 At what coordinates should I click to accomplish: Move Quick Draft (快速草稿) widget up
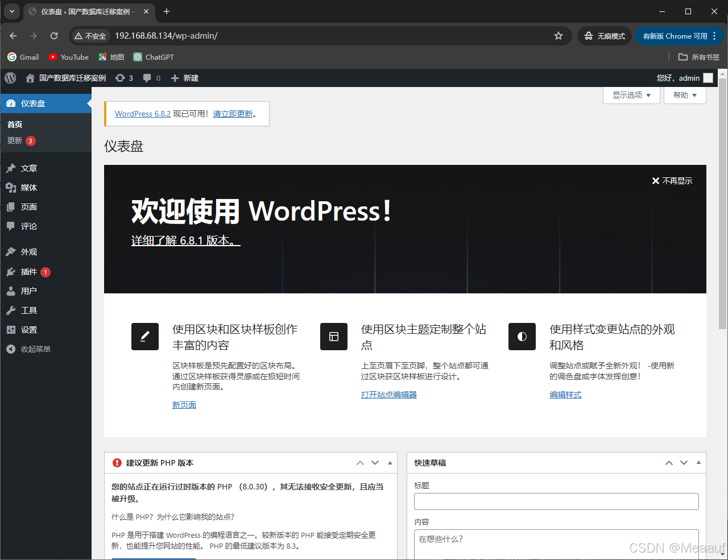click(669, 463)
